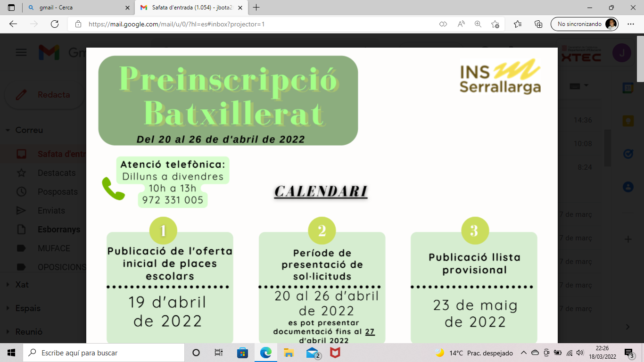Viewport: 644px width, 362px height.
Task: Expand the Espais section
Action: 8,308
